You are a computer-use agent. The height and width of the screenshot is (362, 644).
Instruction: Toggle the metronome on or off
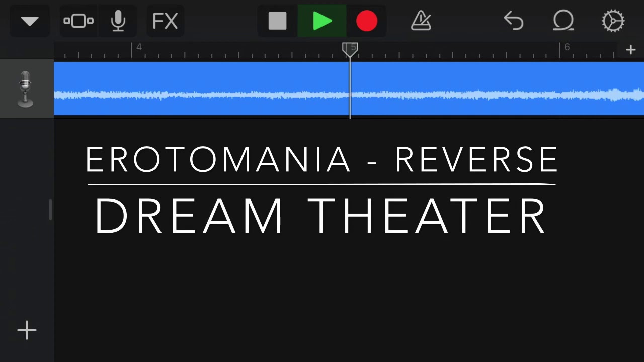(x=421, y=21)
